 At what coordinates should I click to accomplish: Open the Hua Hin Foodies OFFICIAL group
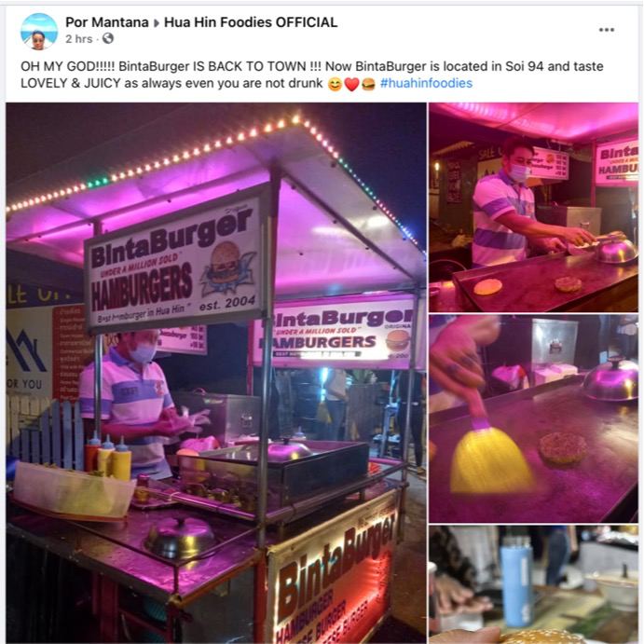pyautogui.click(x=251, y=22)
